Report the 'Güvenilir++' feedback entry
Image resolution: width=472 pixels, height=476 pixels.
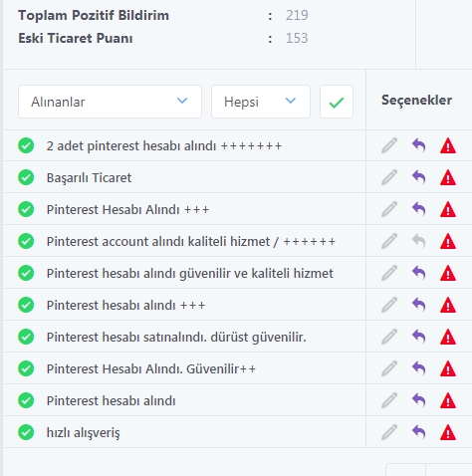click(448, 368)
